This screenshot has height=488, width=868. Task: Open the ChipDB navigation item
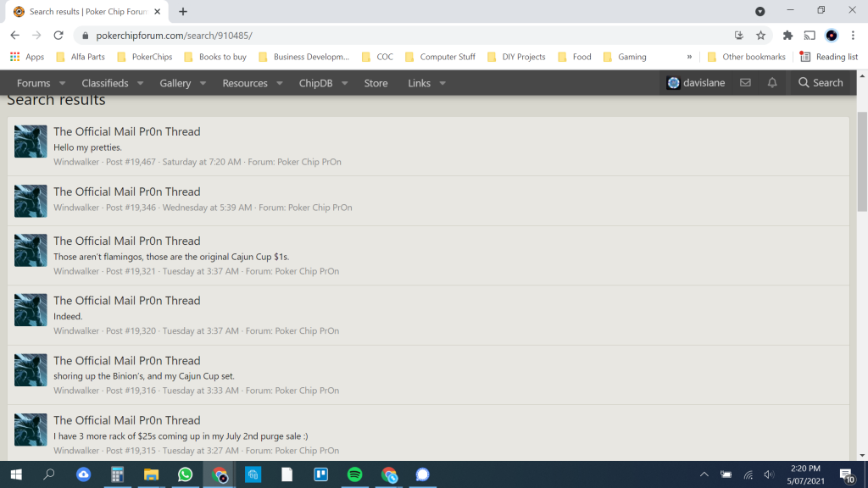tap(315, 83)
